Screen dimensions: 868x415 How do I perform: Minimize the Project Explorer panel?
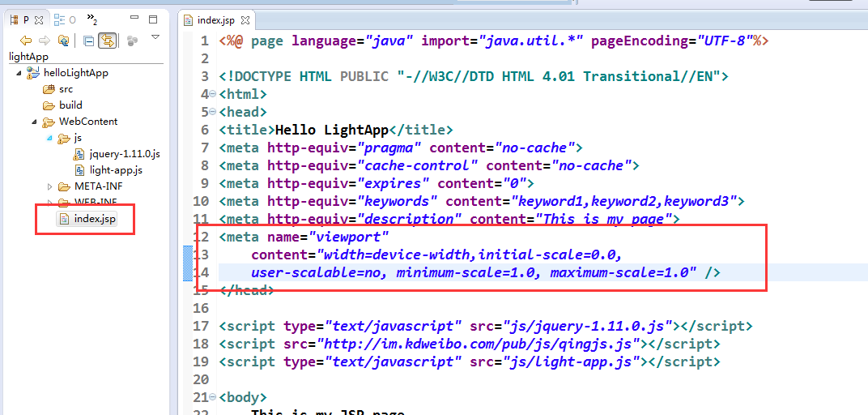click(134, 19)
